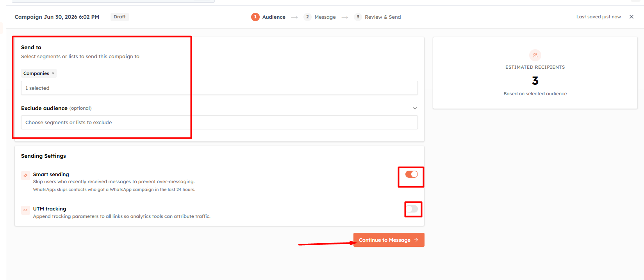This screenshot has width=644, height=280.
Task: Turn off the Smart sending toggle
Action: pos(412,174)
